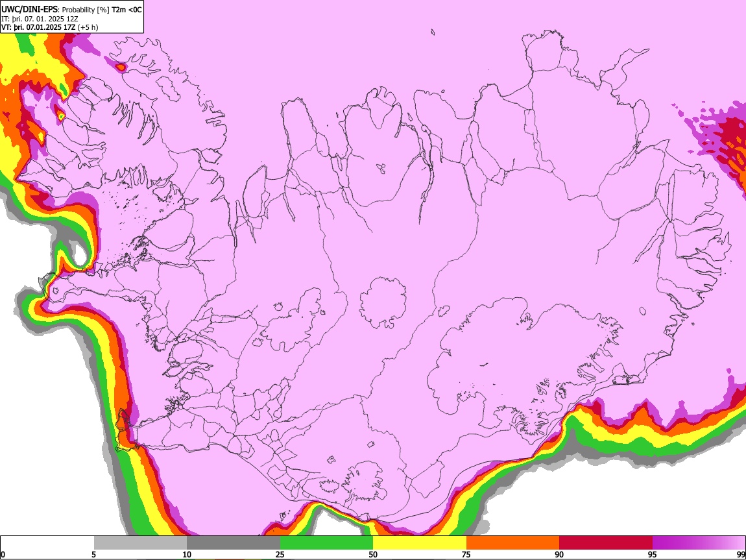Viewport: 746px width, 560px height.
Task: Click the valid time line 'VT: þri. 07.01.2025 17Z'
Action: click(38, 27)
